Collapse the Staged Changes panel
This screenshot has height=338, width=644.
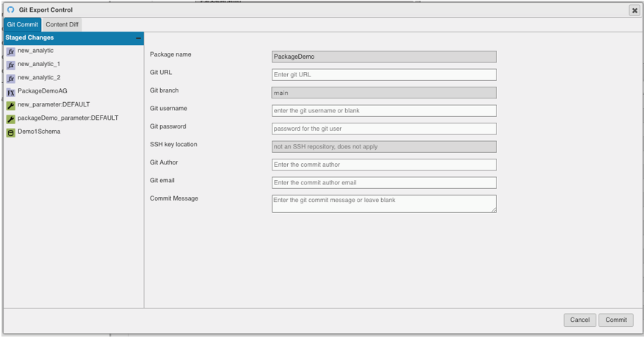(x=138, y=37)
